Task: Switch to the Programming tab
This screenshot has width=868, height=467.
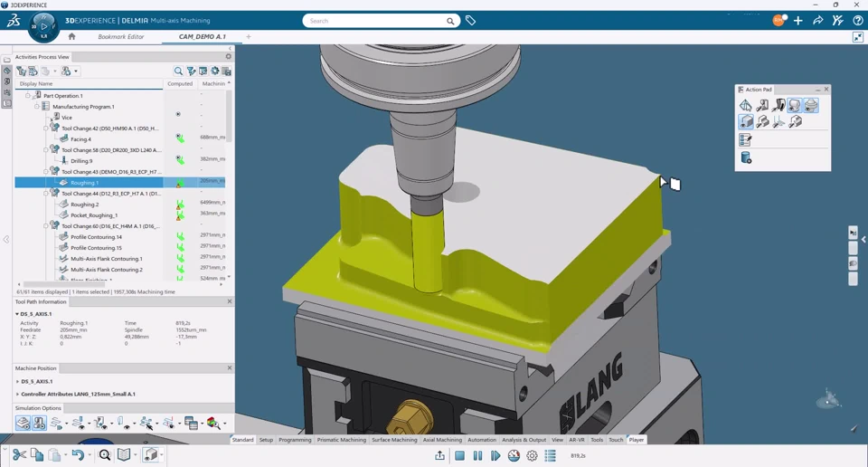Action: coord(295,440)
